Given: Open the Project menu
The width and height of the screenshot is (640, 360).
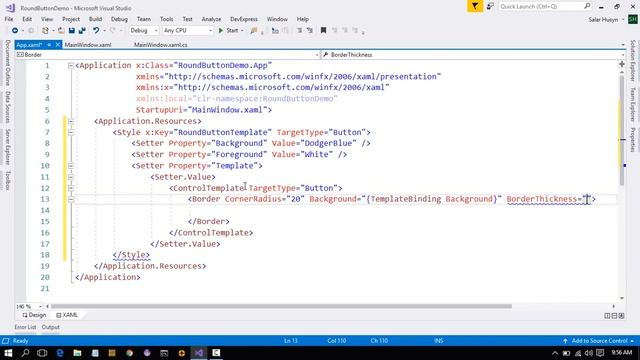Looking at the screenshot, I should [x=71, y=19].
